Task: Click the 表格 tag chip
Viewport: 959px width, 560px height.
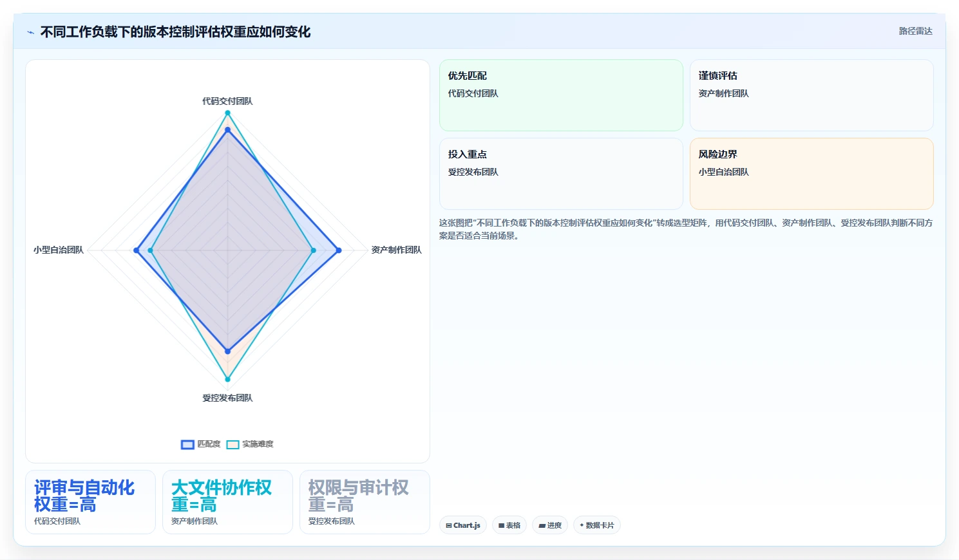Action: pos(509,525)
